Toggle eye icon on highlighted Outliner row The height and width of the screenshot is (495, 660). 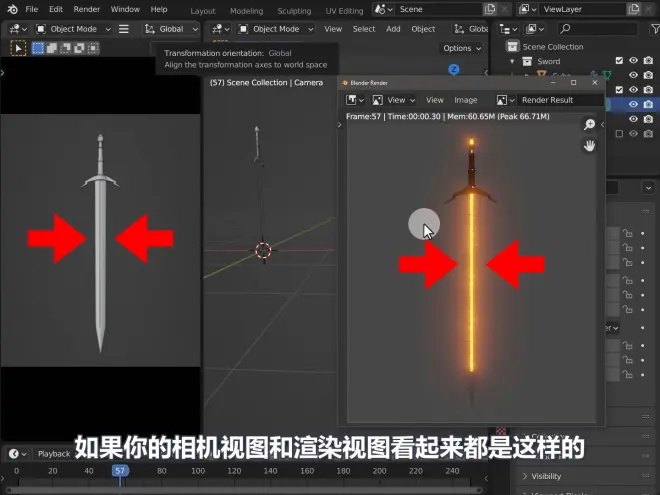tap(633, 104)
